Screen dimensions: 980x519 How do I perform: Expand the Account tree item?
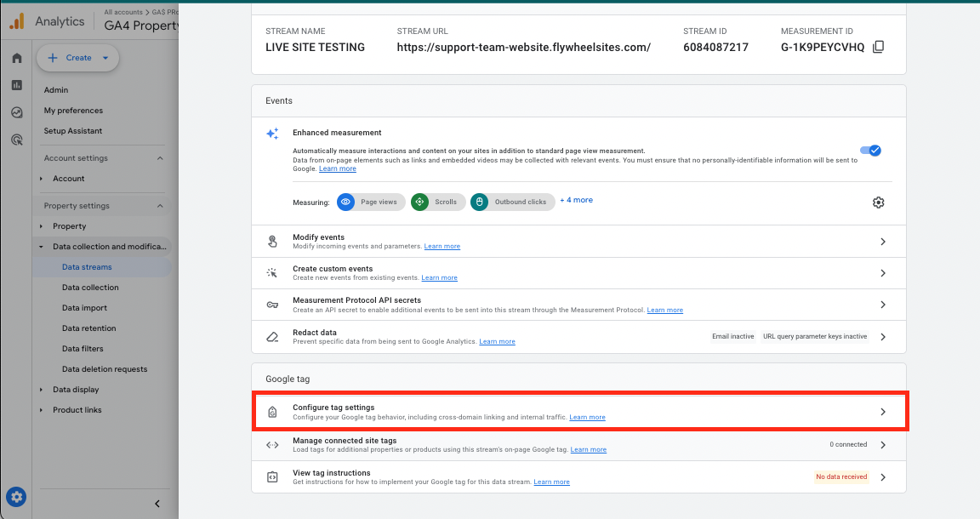(41, 179)
